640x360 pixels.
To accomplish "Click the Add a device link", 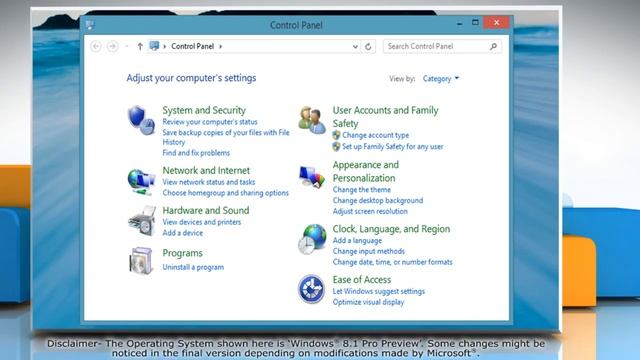I will pos(182,233).
